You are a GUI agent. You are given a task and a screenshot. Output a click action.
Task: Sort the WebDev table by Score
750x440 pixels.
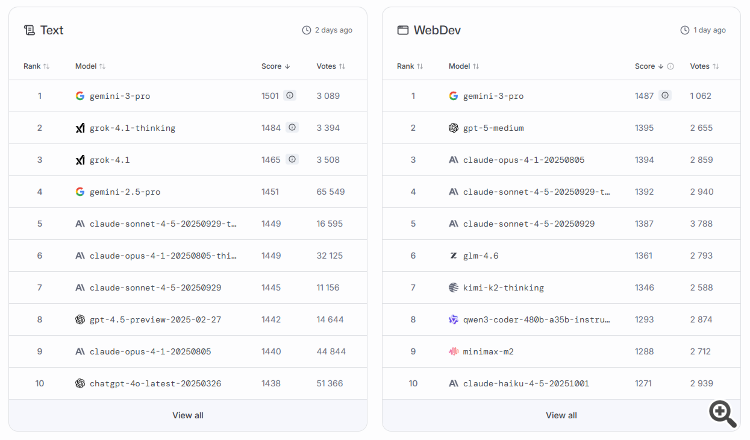tap(648, 67)
